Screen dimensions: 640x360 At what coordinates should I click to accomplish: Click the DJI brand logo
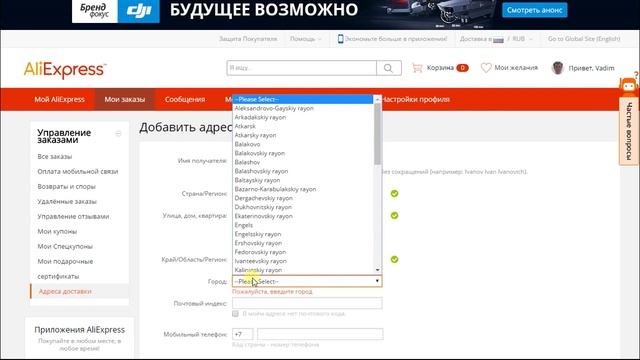(138, 11)
